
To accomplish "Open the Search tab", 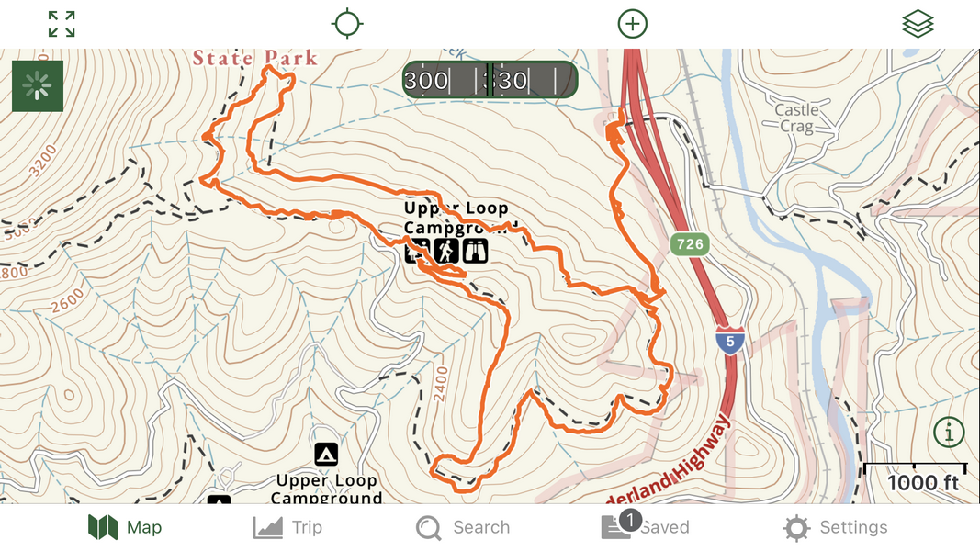I will [x=463, y=527].
